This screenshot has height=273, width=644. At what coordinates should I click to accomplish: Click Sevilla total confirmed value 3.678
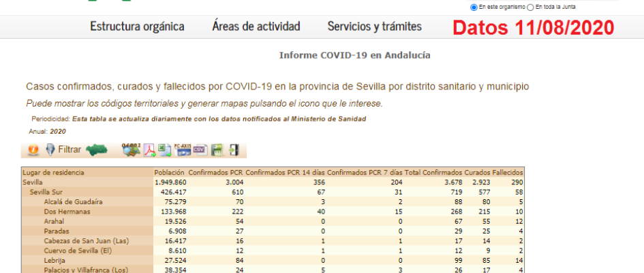click(453, 182)
